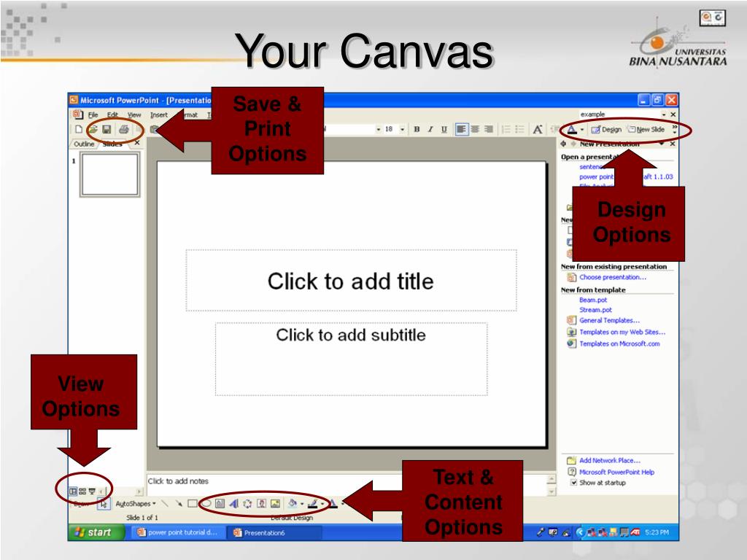Expand Line Color dropdown arrow

point(322,504)
